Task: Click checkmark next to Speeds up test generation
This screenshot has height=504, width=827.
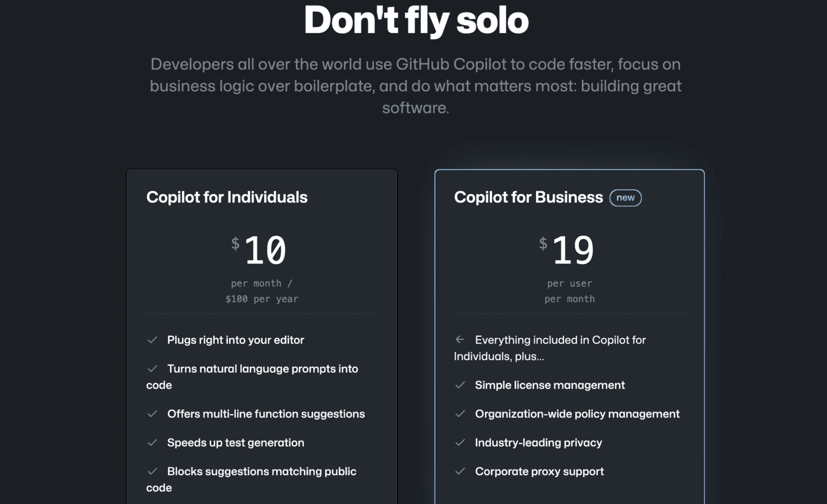Action: [x=153, y=443]
